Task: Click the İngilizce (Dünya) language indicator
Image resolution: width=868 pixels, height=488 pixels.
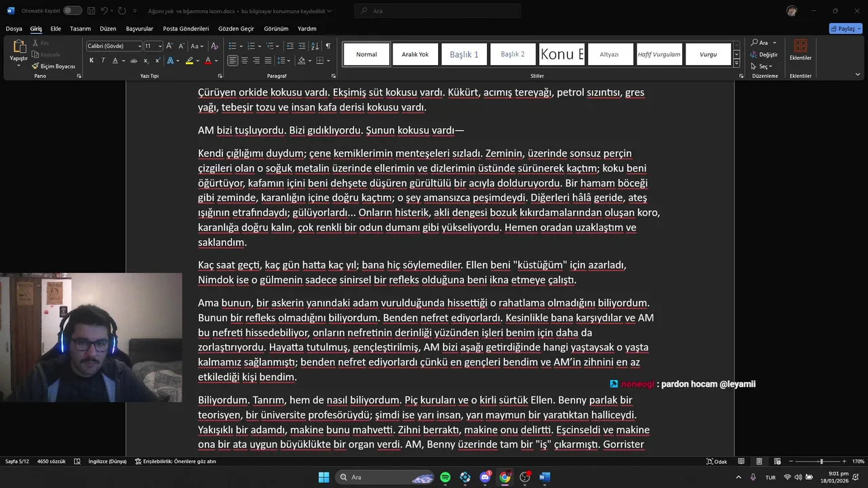Action: [x=107, y=462]
